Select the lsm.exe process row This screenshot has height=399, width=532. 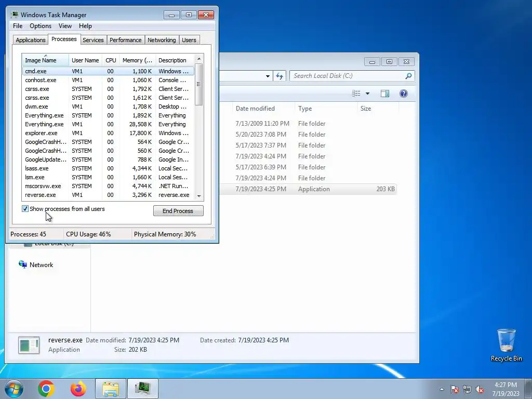coord(108,177)
